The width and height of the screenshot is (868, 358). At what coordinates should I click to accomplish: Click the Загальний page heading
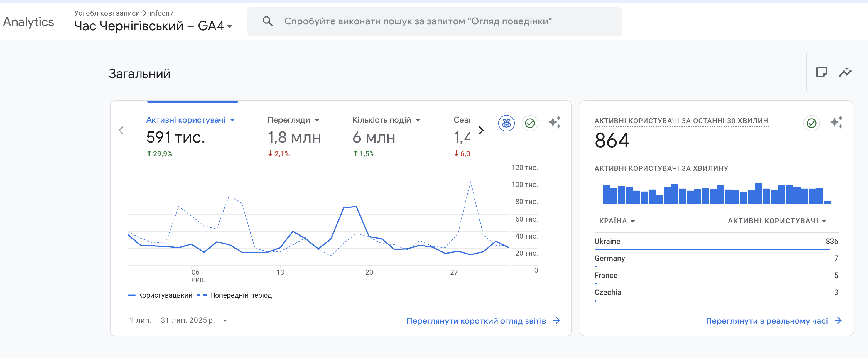(x=139, y=74)
